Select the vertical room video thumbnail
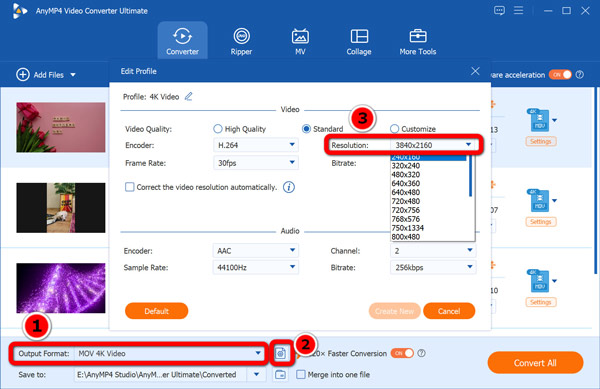 click(60, 208)
